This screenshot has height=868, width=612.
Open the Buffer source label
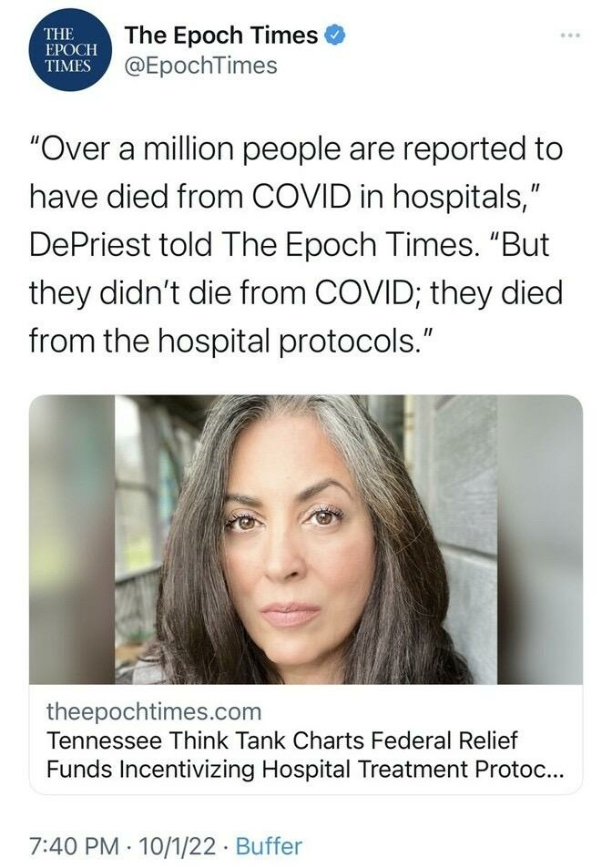click(269, 844)
